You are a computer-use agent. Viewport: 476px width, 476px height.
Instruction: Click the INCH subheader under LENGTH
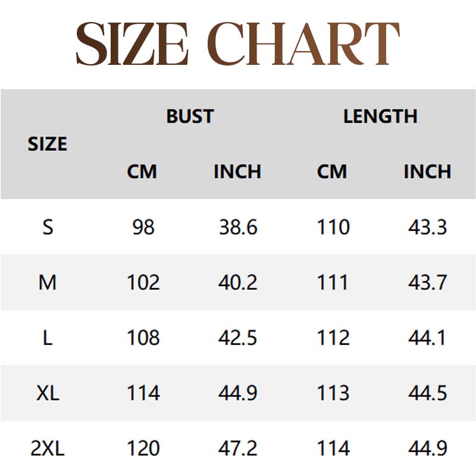(x=427, y=171)
